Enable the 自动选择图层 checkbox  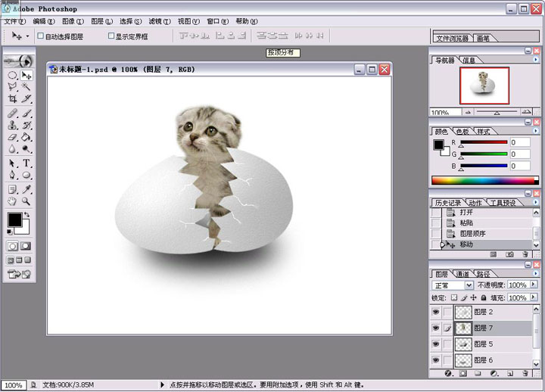41,36
